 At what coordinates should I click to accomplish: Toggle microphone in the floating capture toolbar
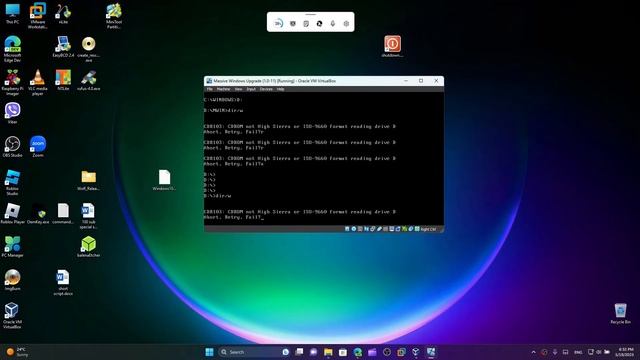pos(333,23)
